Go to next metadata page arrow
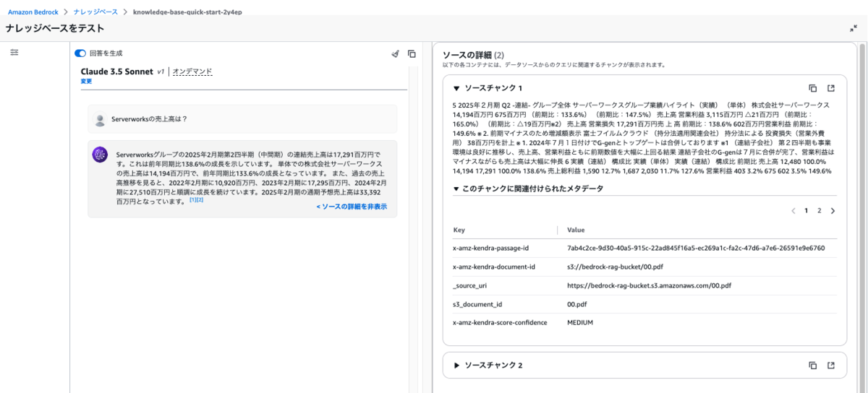This screenshot has height=393, width=868. [833, 211]
